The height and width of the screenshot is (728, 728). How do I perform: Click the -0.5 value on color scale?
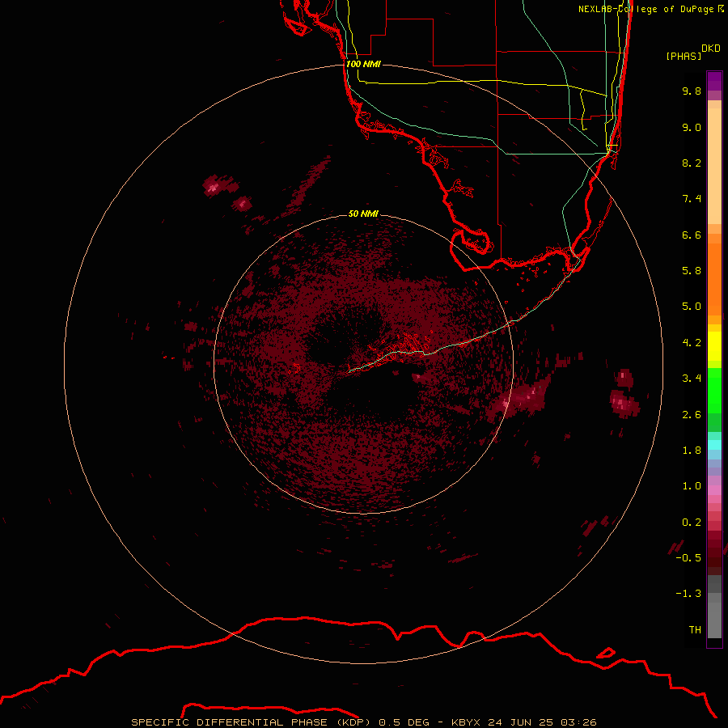[688, 558]
